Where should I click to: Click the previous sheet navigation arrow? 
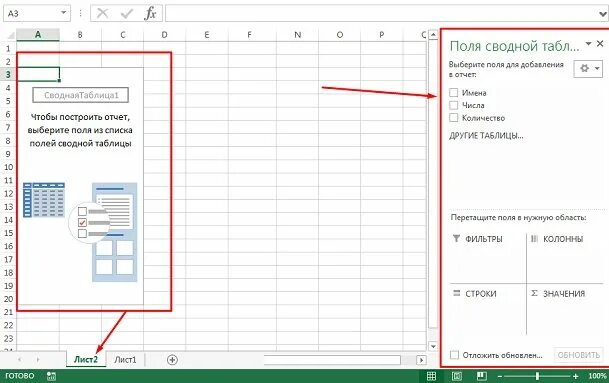tap(19, 360)
